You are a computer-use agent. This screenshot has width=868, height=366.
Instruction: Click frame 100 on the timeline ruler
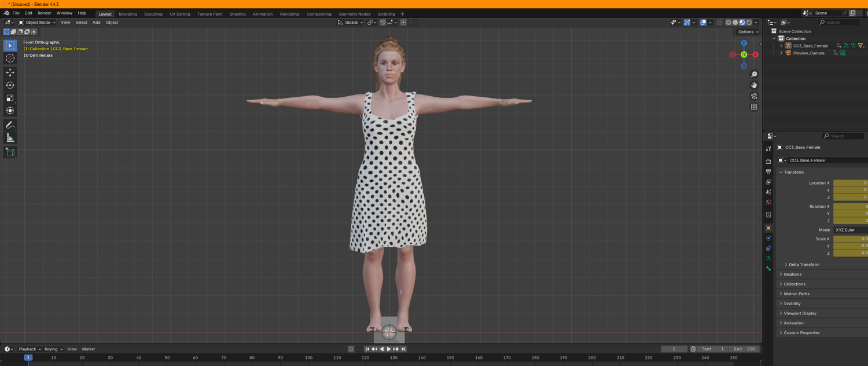[x=308, y=358]
